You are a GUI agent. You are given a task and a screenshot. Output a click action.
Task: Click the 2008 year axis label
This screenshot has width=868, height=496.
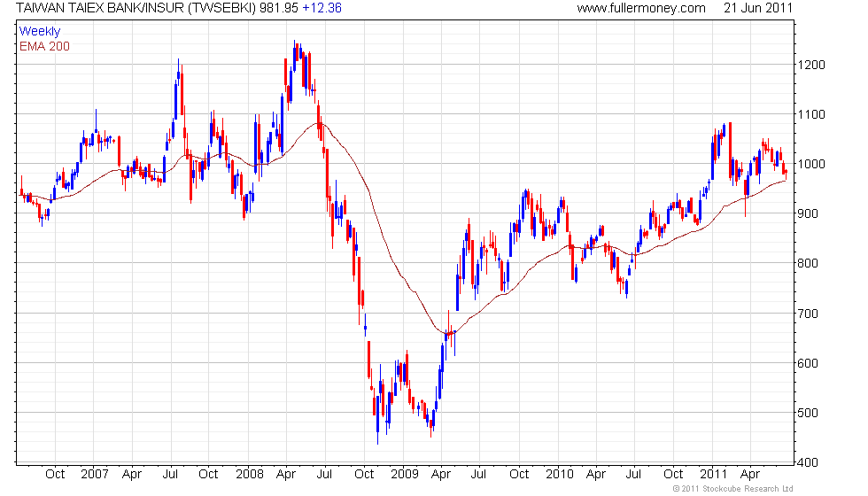pos(249,475)
